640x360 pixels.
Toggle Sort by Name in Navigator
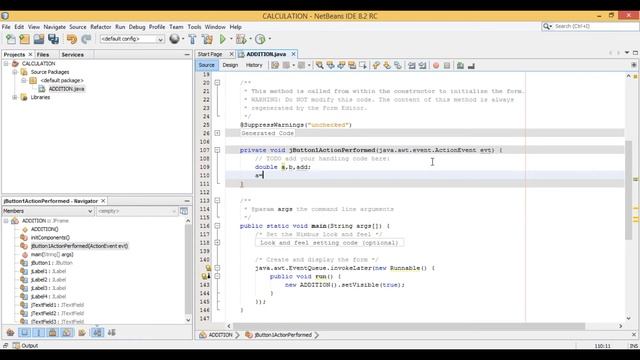(x=97, y=333)
